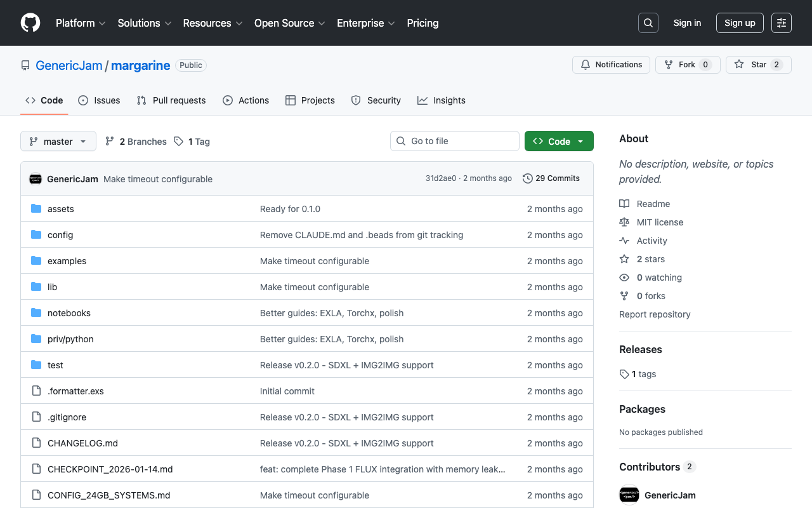The image size is (812, 508).
Task: Star the margarine repository
Action: pos(758,64)
